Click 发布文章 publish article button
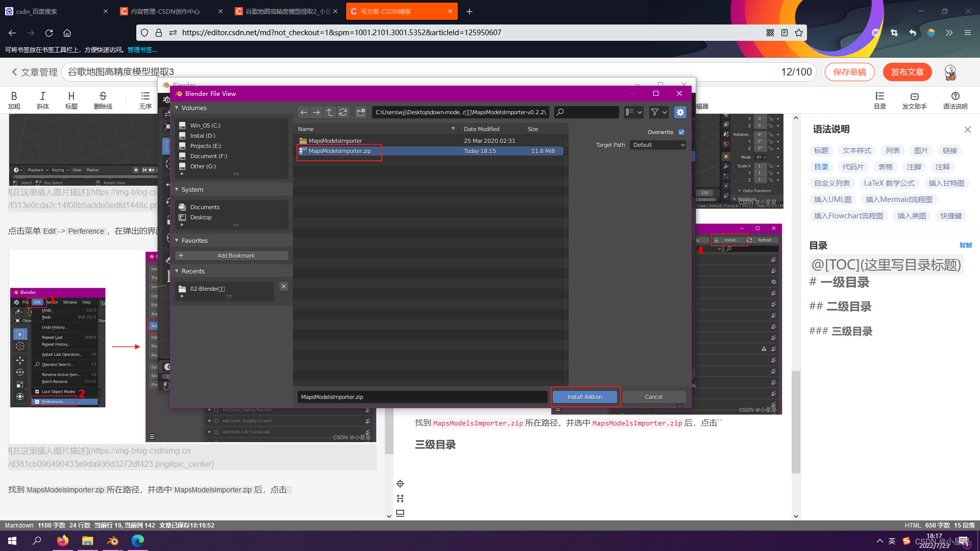This screenshot has width=980, height=551. (x=907, y=72)
